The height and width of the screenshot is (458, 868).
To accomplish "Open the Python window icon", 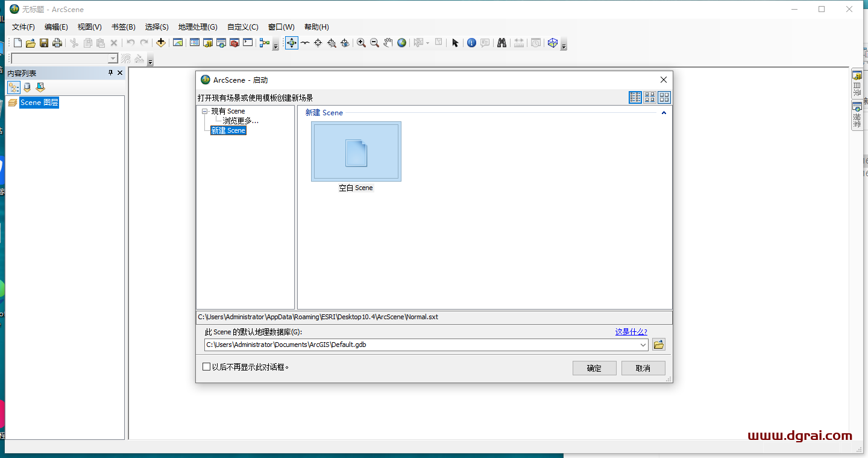I will [248, 43].
